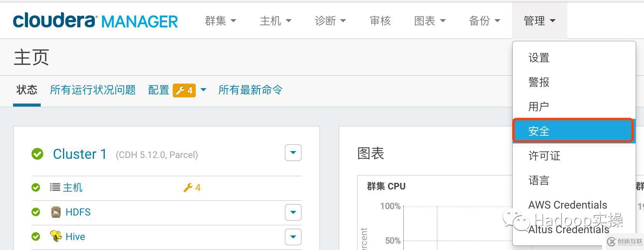Open the 主机 link under Cluster 1
Viewport: 644px width, 250px height.
coord(73,187)
